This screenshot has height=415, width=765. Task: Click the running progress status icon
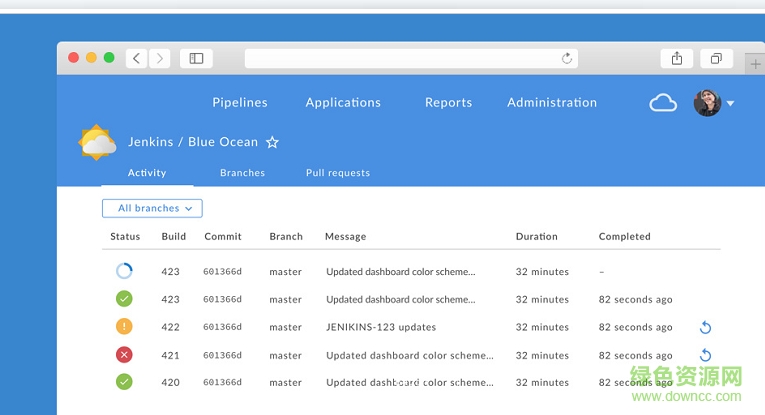point(124,271)
